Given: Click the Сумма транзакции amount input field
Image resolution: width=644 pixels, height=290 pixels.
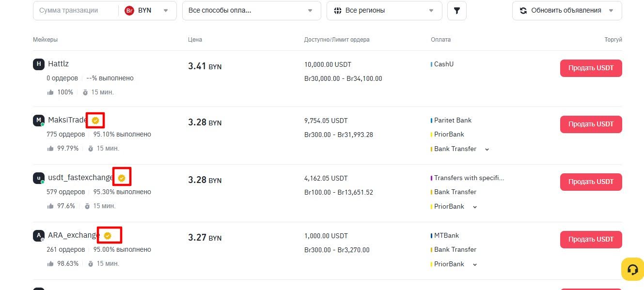Looking at the screenshot, I should tap(75, 11).
